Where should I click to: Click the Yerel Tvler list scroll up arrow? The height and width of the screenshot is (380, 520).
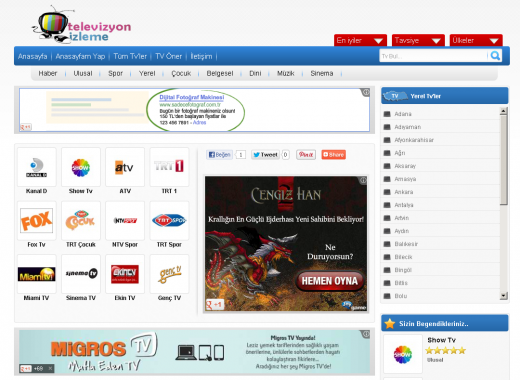click(504, 111)
